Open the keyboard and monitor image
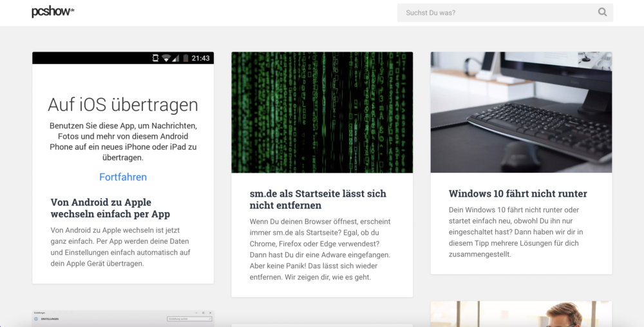 [x=521, y=112]
